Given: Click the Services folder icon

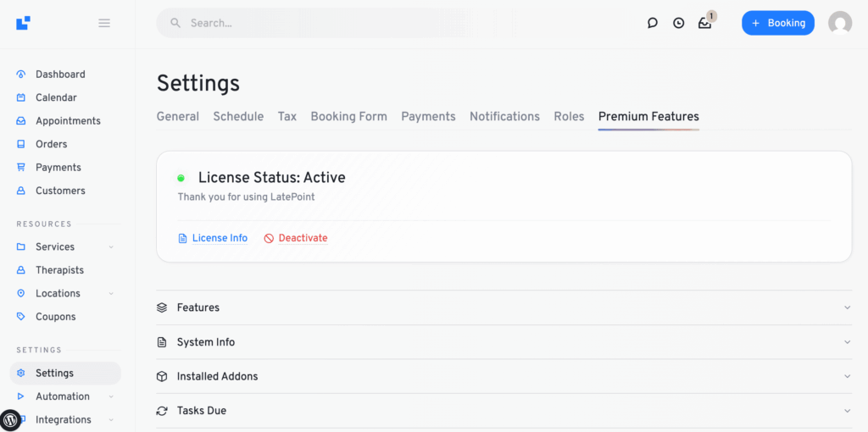Looking at the screenshot, I should pos(21,246).
